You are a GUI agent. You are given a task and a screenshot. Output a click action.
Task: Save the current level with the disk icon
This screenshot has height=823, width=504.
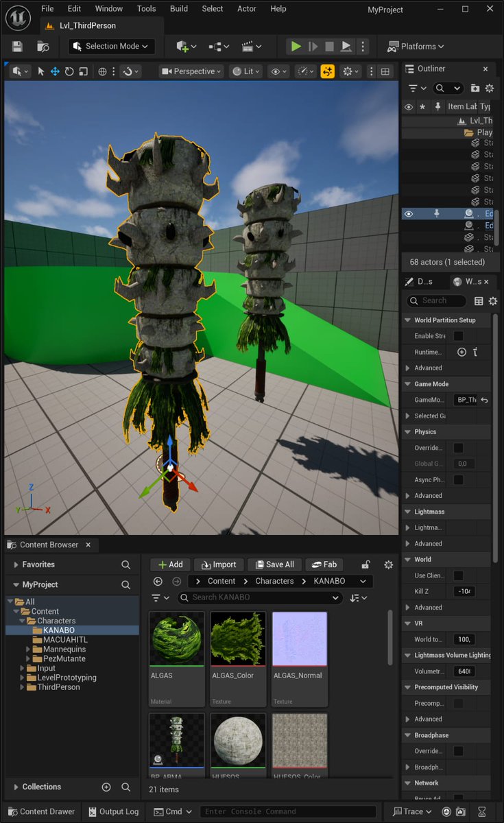tap(17, 47)
